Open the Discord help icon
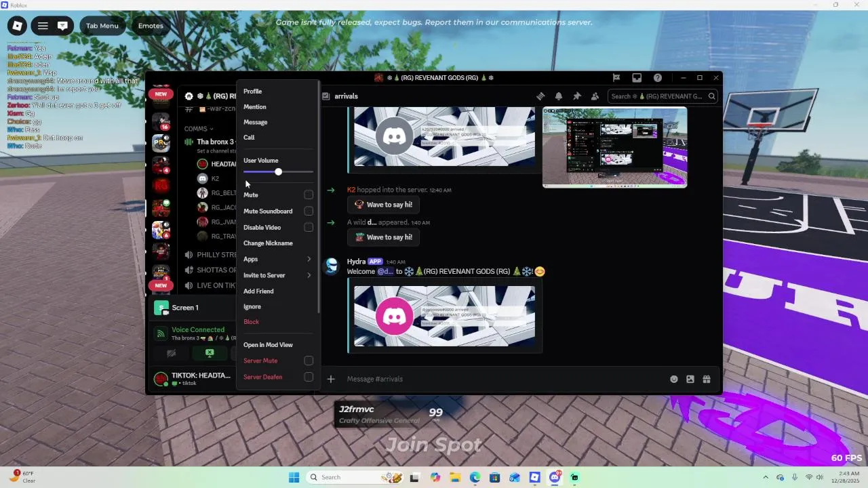 pos(657,78)
